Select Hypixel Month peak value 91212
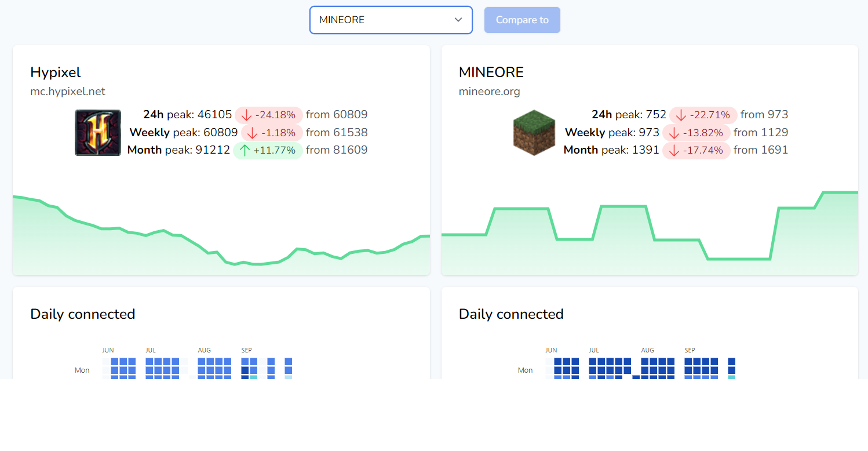Image resolution: width=868 pixels, height=451 pixels. point(213,150)
